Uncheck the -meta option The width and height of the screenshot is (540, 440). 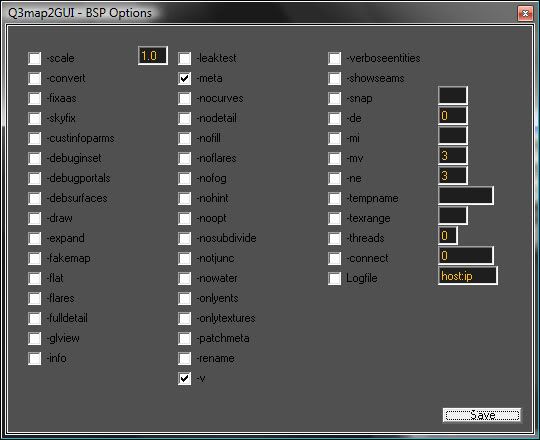click(185, 78)
